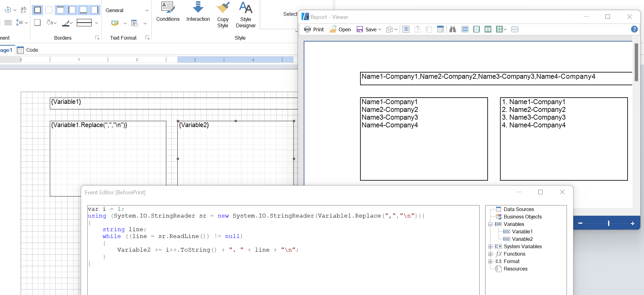
Task: Select Variable2 in the tree
Action: coord(522,239)
